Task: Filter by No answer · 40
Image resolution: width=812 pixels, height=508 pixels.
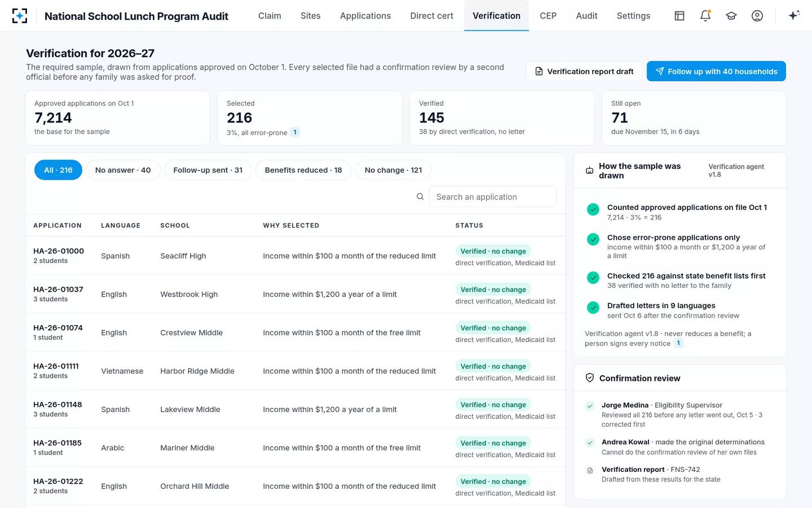Action: (x=123, y=170)
